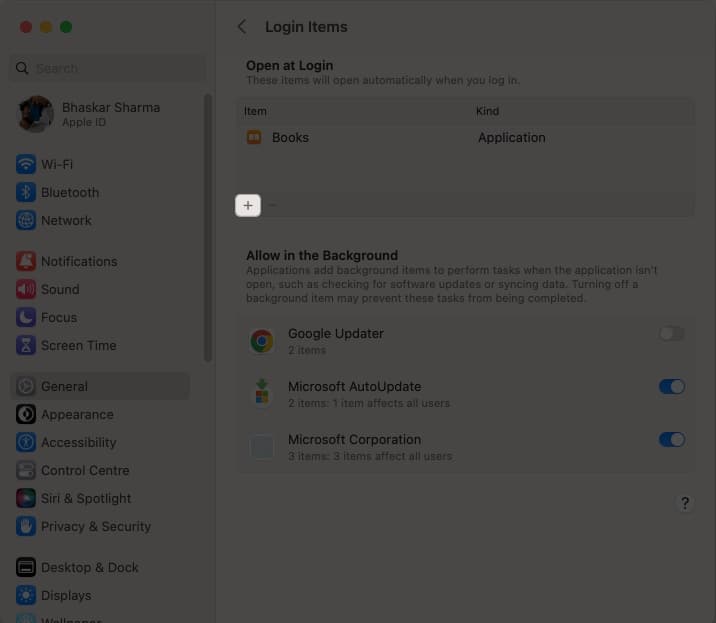Enable the Google Updater background toggle
The image size is (716, 623).
point(672,334)
